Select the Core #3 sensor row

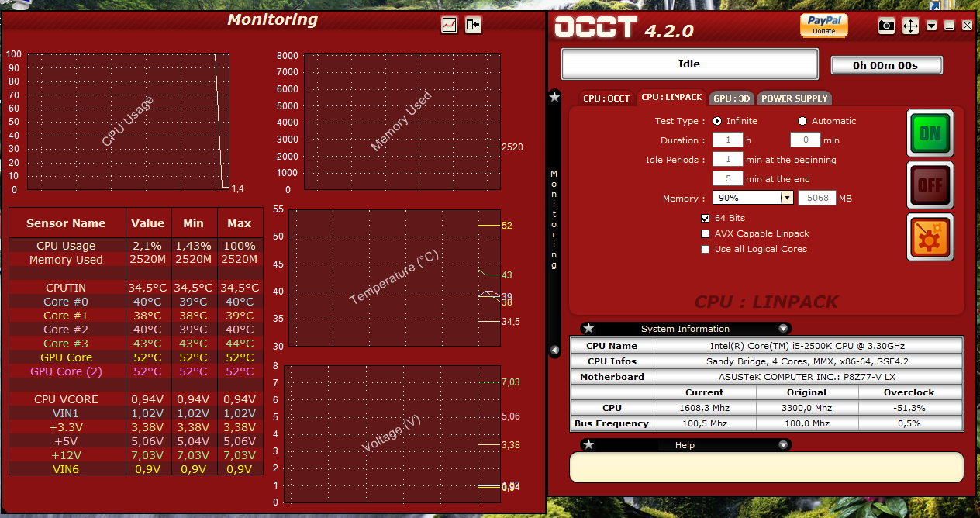point(136,344)
